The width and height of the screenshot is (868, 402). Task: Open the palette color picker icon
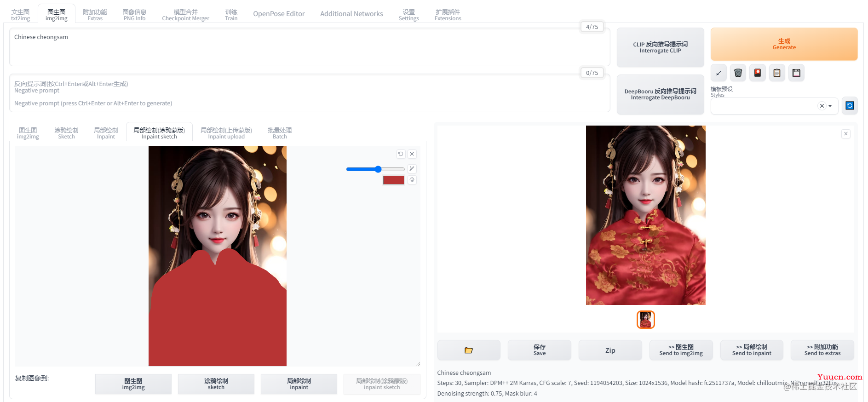[412, 180]
